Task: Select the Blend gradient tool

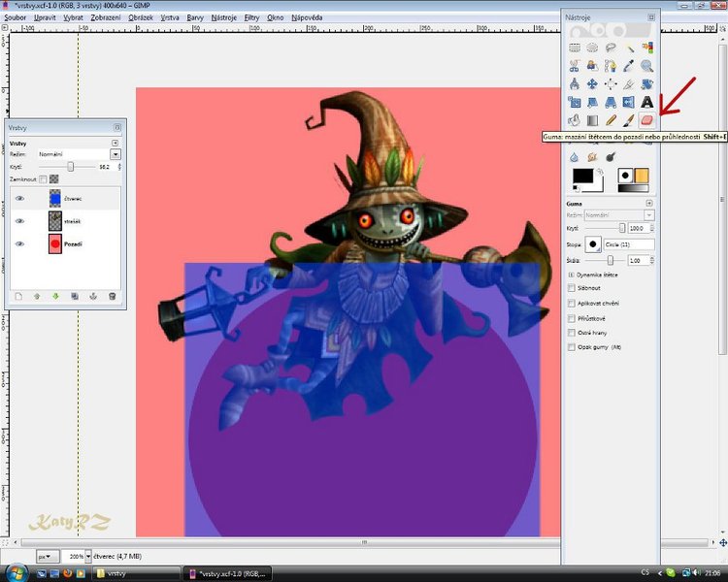Action: click(592, 120)
